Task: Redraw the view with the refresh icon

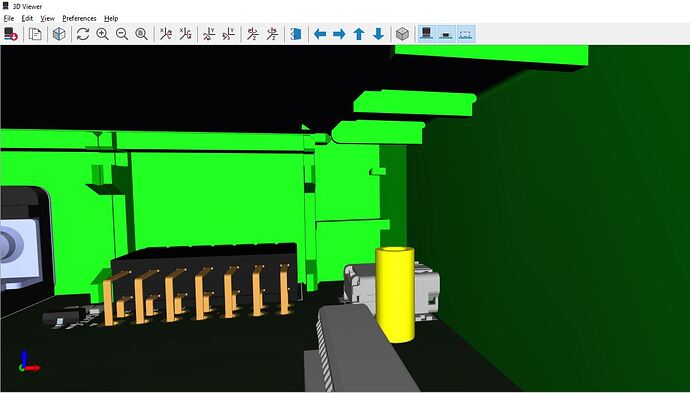Action: pyautogui.click(x=83, y=34)
